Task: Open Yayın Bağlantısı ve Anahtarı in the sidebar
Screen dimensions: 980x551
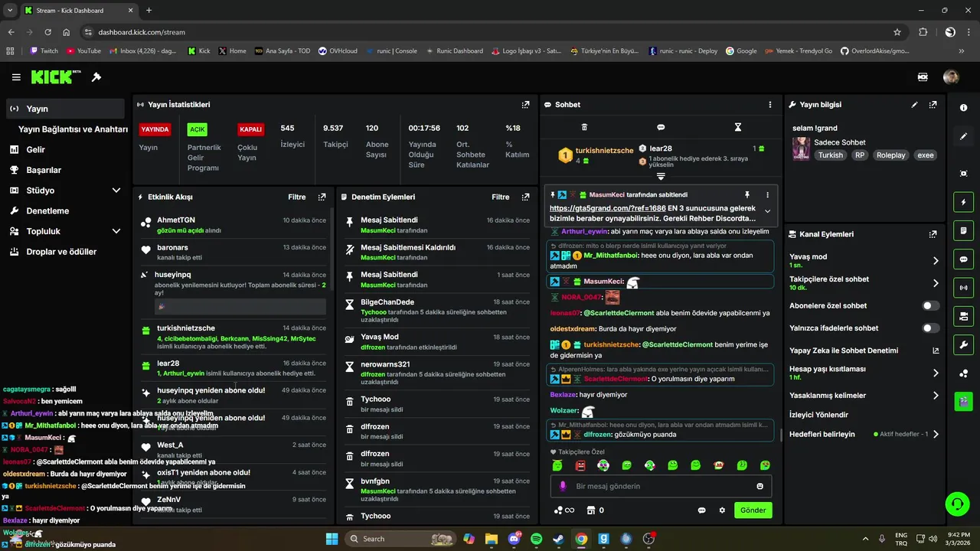Action: (x=73, y=129)
